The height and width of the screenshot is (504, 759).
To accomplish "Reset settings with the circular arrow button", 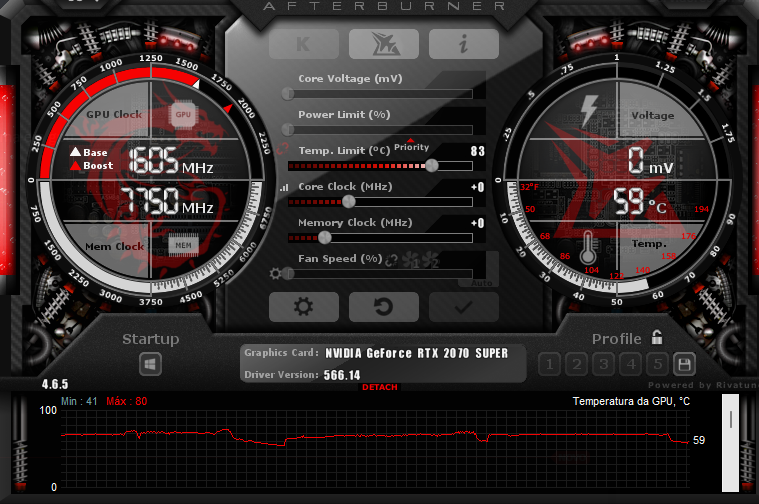I will [x=384, y=306].
